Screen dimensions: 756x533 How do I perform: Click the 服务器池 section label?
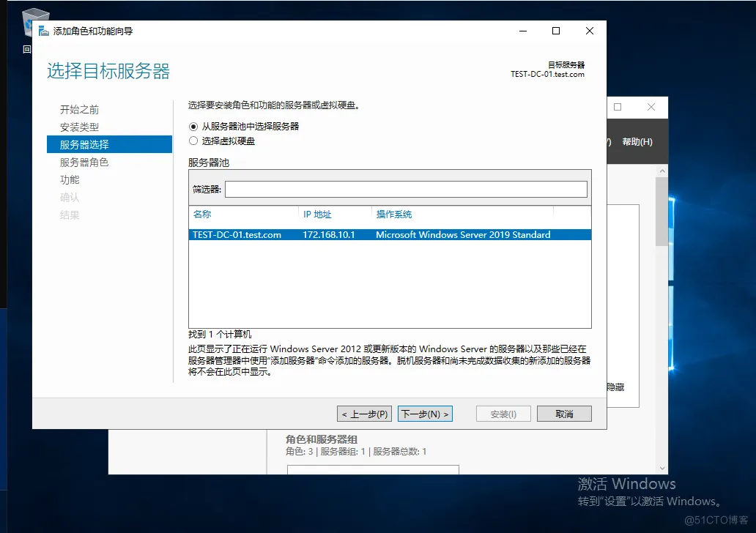209,163
